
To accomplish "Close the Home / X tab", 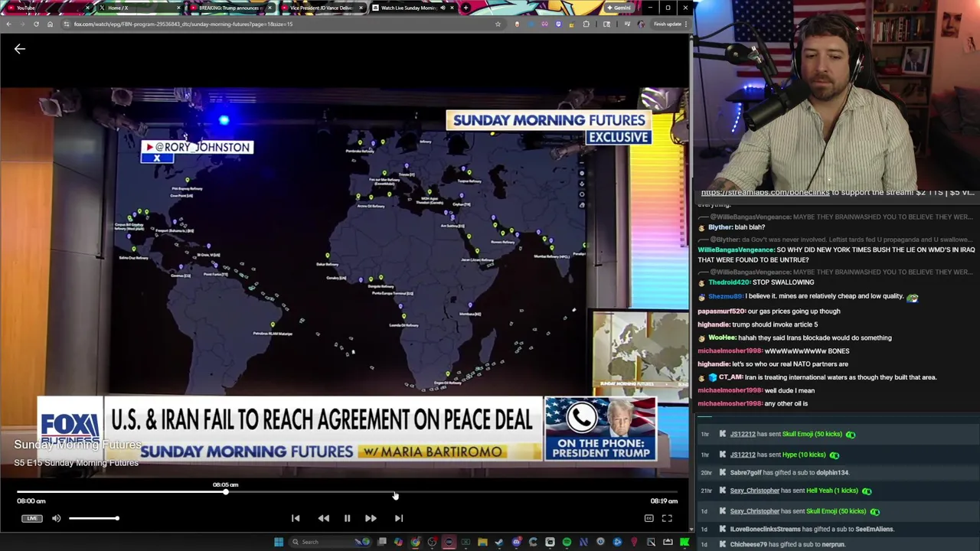I will [x=178, y=8].
